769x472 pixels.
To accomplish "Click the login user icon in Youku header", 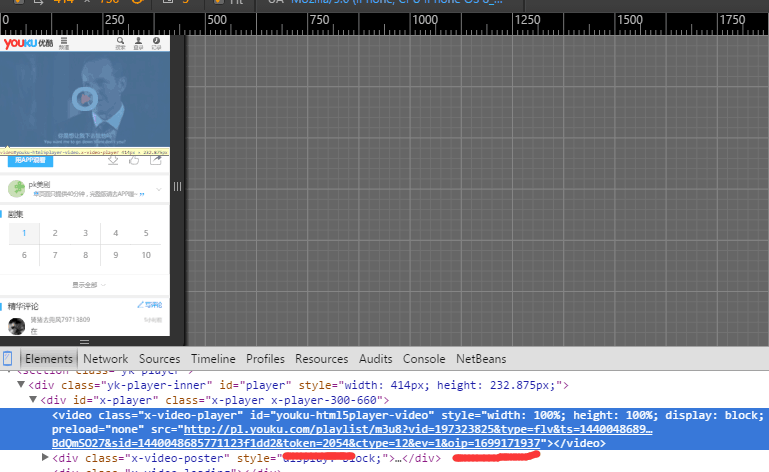I will pyautogui.click(x=138, y=43).
